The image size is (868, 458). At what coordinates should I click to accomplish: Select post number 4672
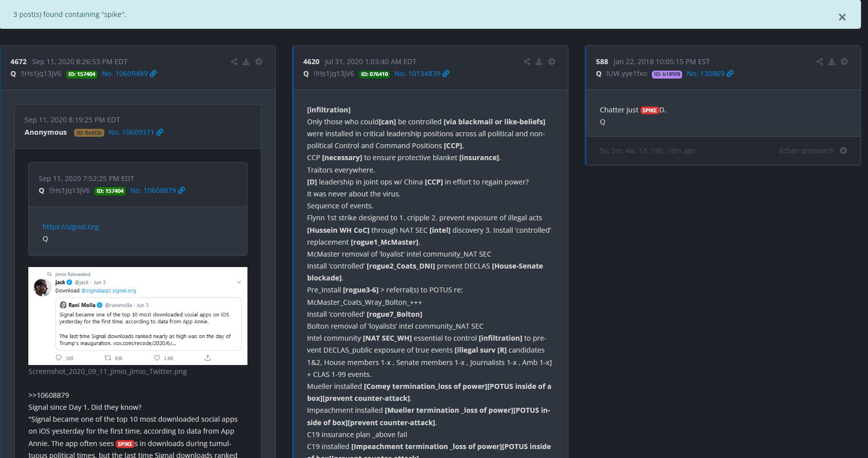(18, 62)
